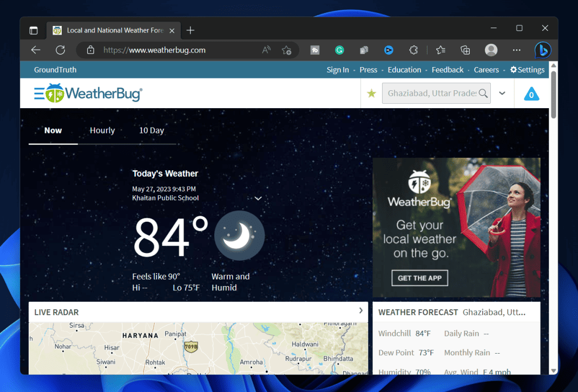Viewport: 578px width, 392px height.
Task: Open the saved locations dropdown arrow
Action: [502, 93]
